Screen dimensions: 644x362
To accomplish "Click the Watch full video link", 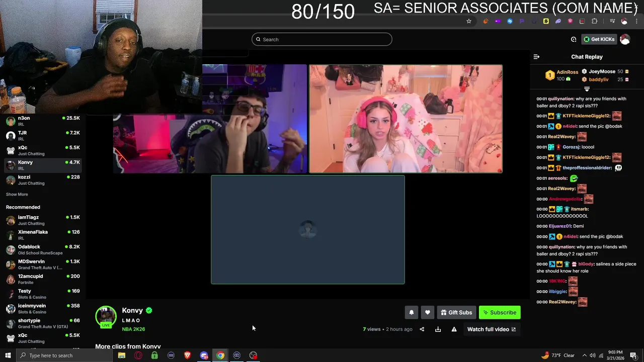I will pyautogui.click(x=492, y=329).
